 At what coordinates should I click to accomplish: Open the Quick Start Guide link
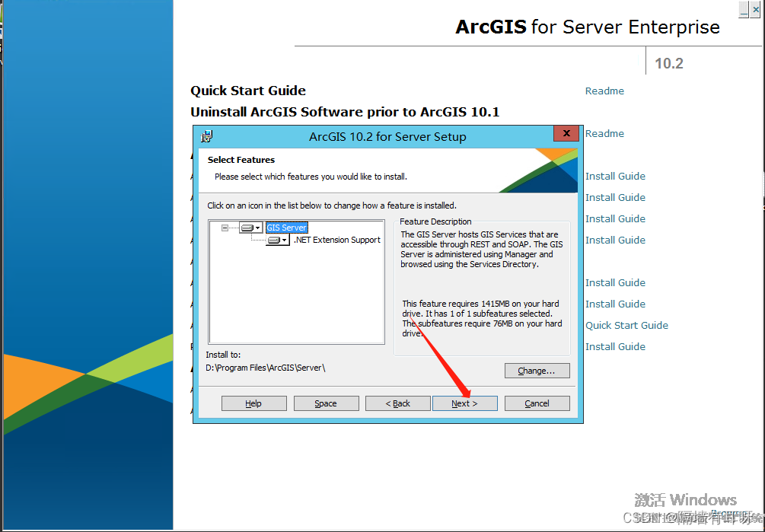(x=626, y=325)
